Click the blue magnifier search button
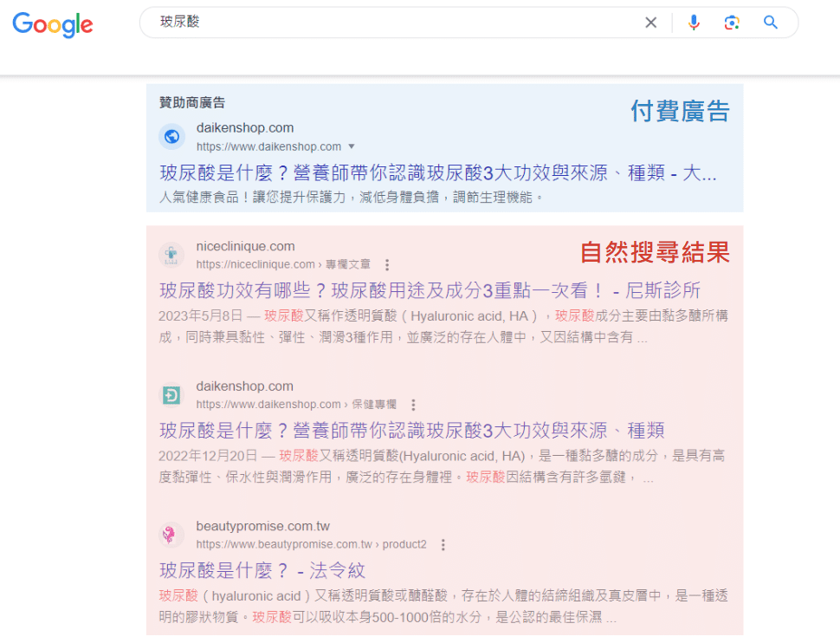 [771, 23]
